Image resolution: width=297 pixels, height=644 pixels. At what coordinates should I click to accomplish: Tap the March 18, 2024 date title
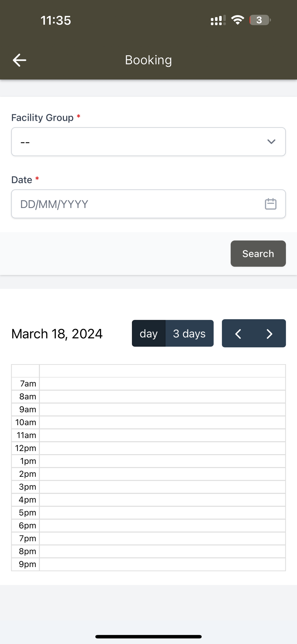57,334
